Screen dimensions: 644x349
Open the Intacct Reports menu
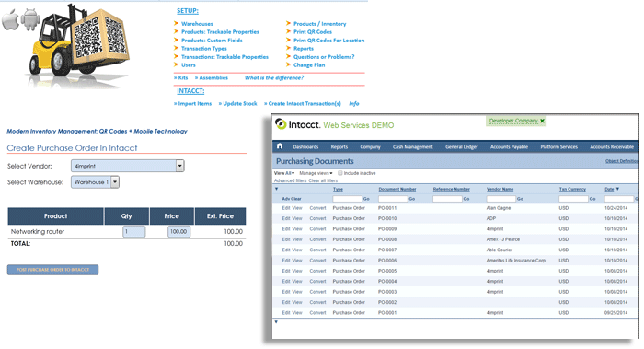pos(339,146)
